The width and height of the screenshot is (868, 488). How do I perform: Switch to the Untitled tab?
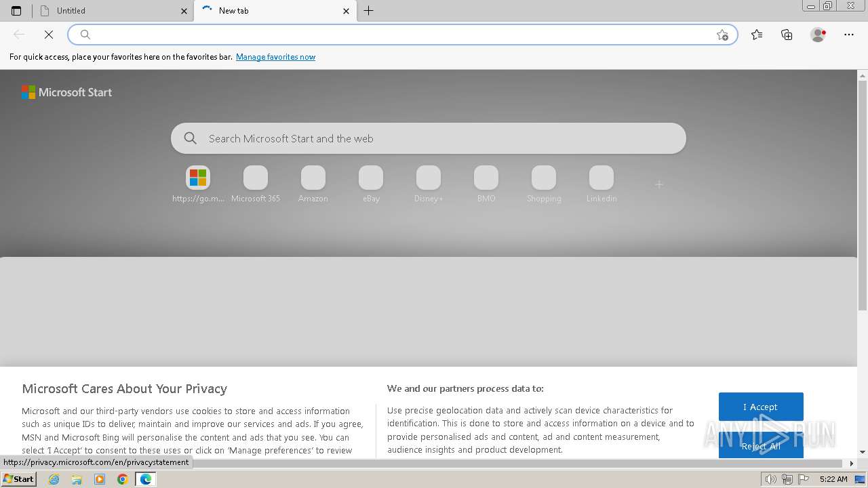coord(113,11)
